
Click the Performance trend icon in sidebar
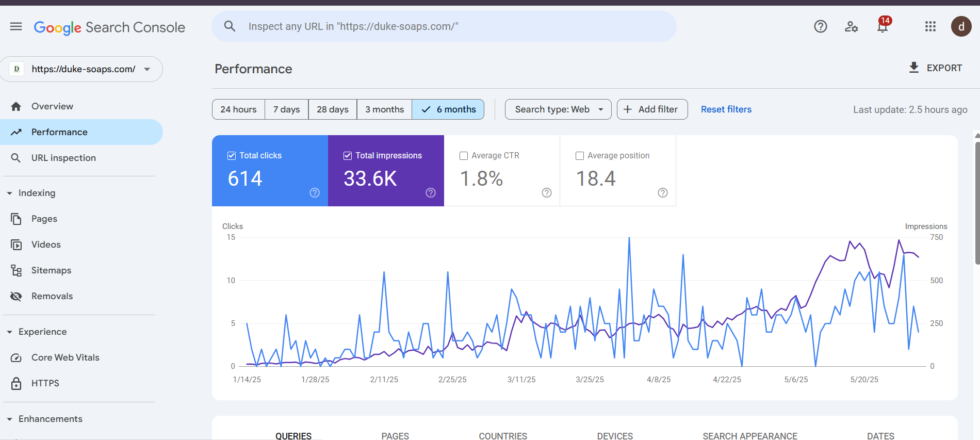click(16, 132)
